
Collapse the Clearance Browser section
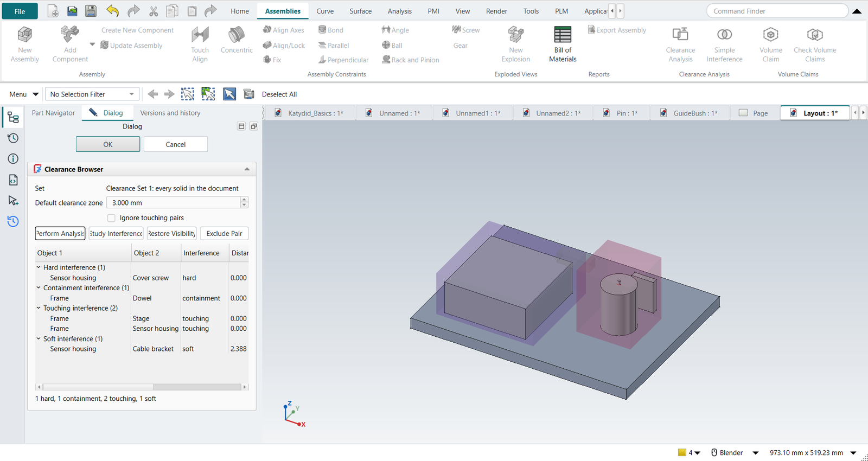tap(247, 169)
